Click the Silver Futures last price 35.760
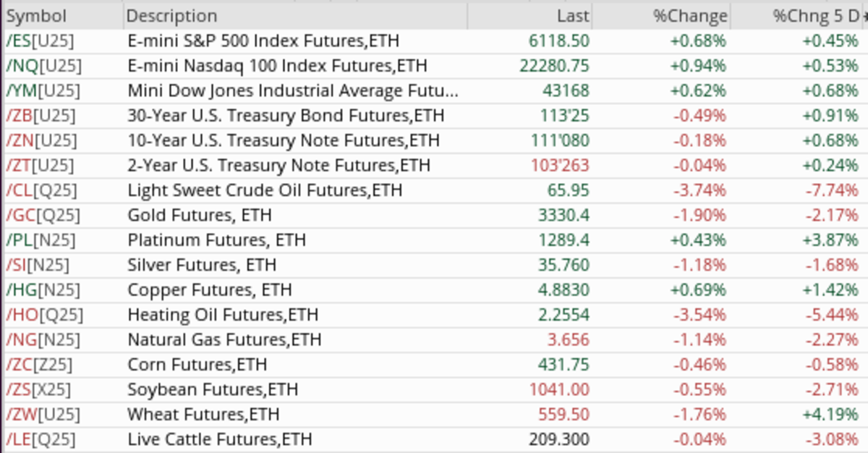The width and height of the screenshot is (868, 453). click(x=564, y=265)
